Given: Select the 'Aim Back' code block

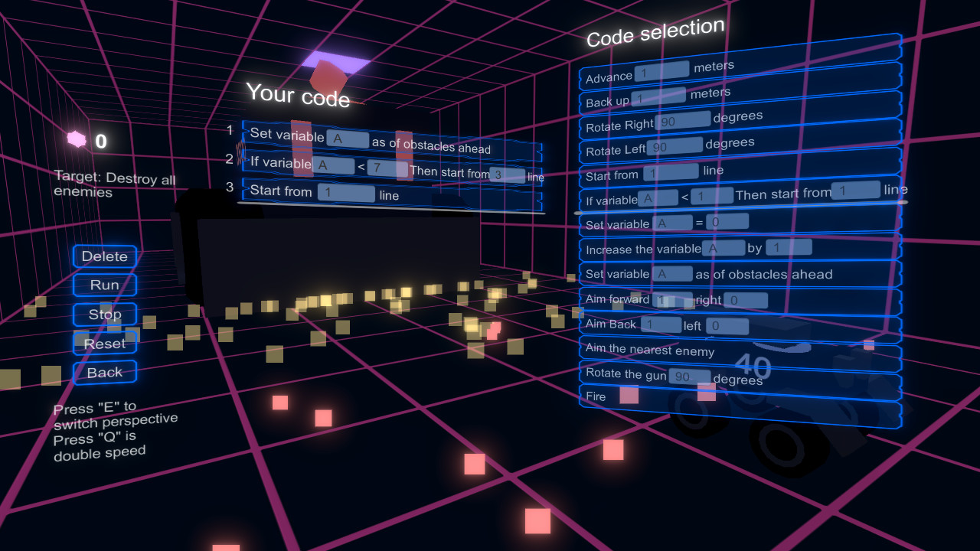Looking at the screenshot, I should click(739, 325).
